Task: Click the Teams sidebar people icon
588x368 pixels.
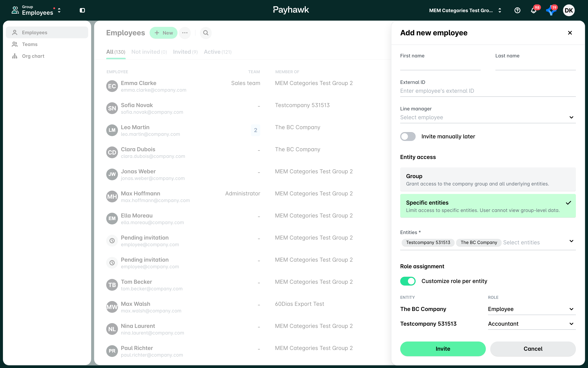Action: pyautogui.click(x=15, y=44)
